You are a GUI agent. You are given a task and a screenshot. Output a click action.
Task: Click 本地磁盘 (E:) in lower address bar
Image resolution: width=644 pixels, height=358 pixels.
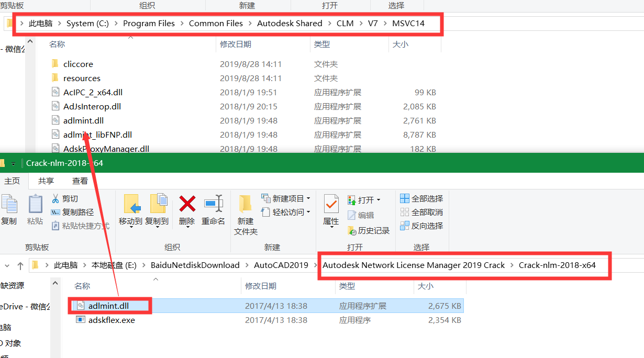point(114,265)
